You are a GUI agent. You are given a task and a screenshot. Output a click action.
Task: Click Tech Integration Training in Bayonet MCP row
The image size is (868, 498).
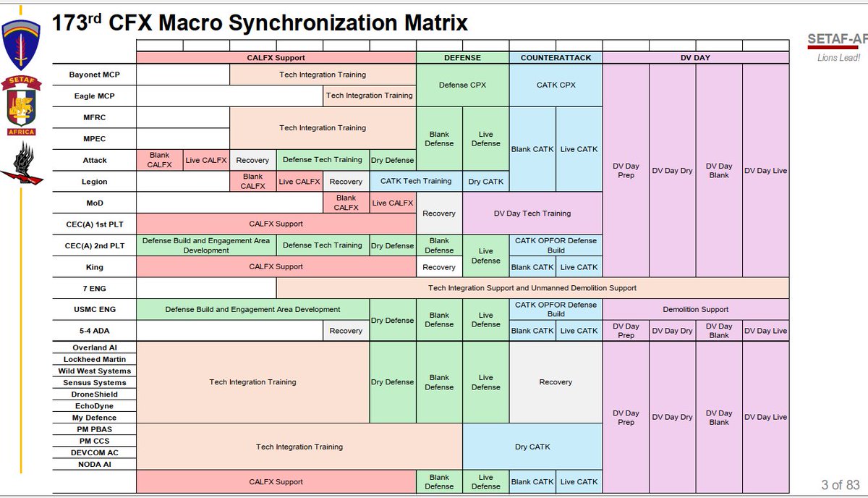point(323,75)
